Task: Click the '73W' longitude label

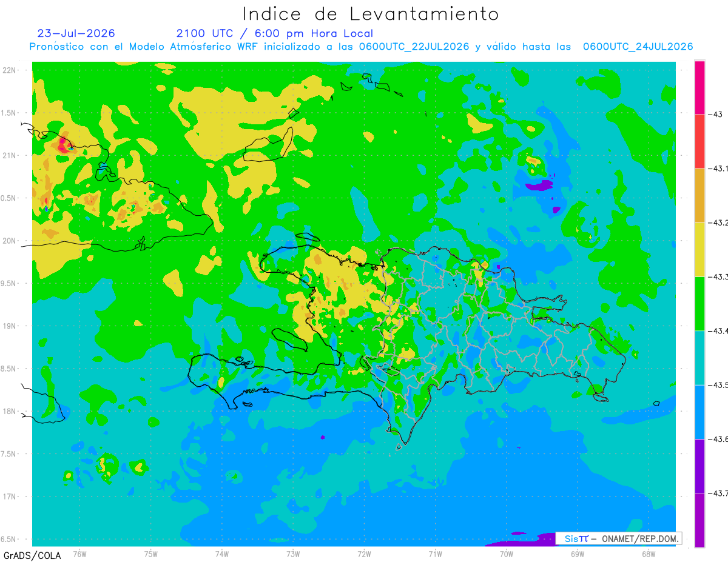Action: pos(293,554)
